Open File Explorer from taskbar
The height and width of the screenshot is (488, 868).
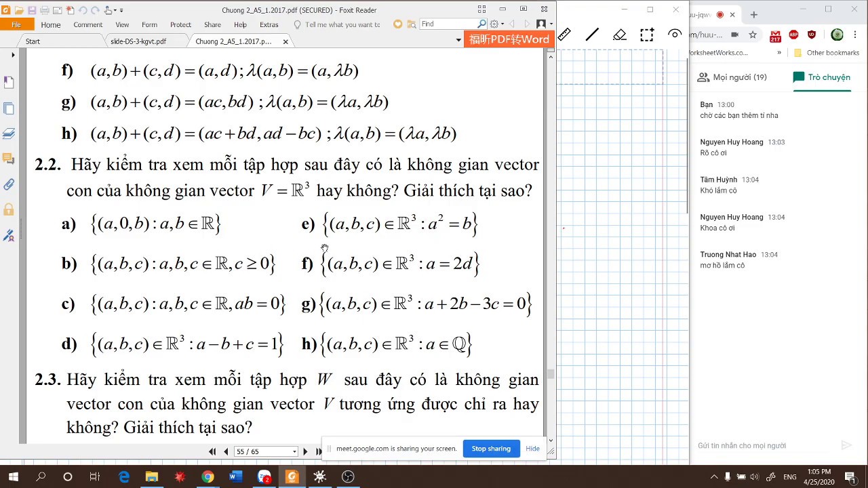click(151, 476)
